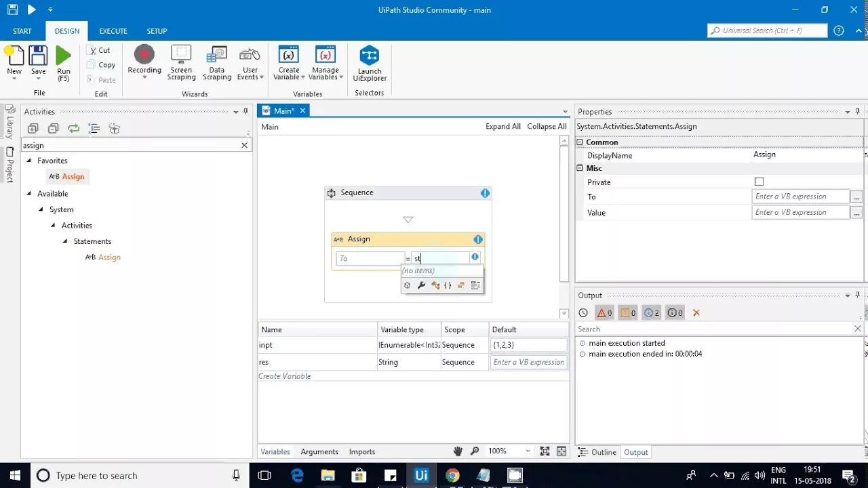Run the workflow with the green Run button

63,56
